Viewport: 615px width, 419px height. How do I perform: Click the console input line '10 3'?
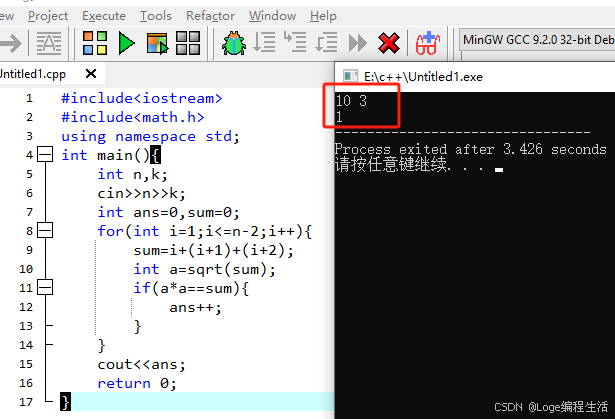(x=351, y=101)
